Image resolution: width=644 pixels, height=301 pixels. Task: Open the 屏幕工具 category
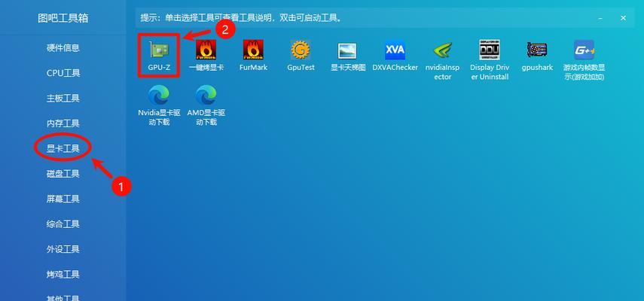(63, 199)
